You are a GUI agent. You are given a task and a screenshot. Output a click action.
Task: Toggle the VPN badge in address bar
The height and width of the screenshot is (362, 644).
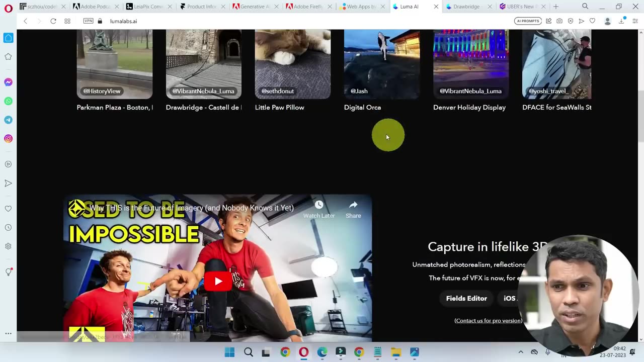pos(88,21)
